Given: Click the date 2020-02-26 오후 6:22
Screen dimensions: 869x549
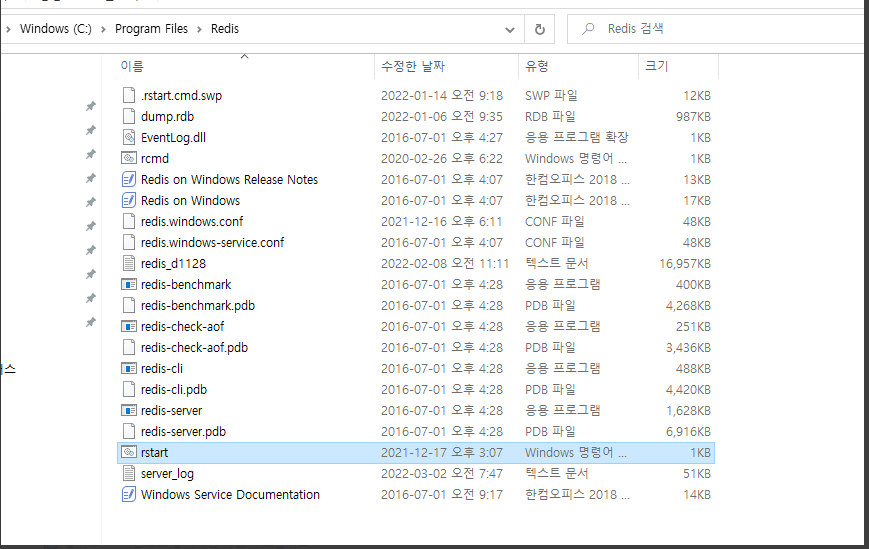Looking at the screenshot, I should [x=442, y=158].
